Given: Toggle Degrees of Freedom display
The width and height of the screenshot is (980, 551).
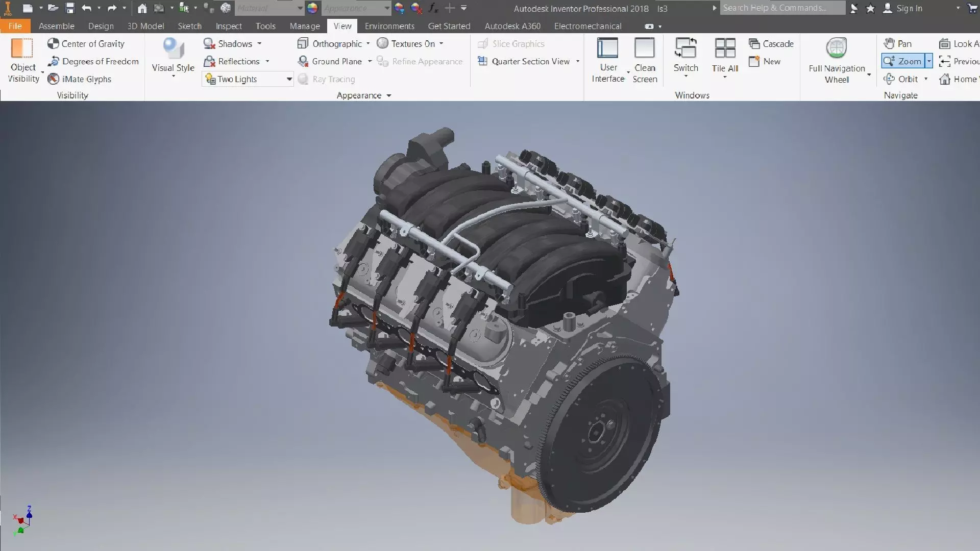Looking at the screenshot, I should [x=93, y=61].
